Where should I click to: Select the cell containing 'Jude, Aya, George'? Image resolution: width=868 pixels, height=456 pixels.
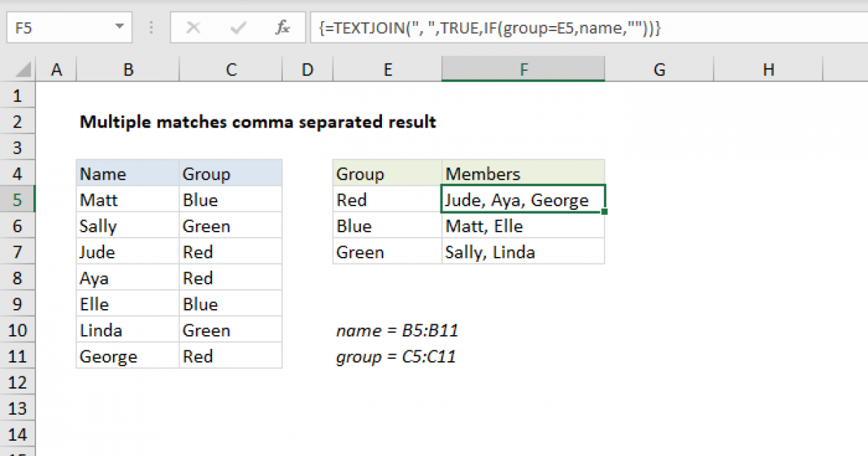pos(523,200)
